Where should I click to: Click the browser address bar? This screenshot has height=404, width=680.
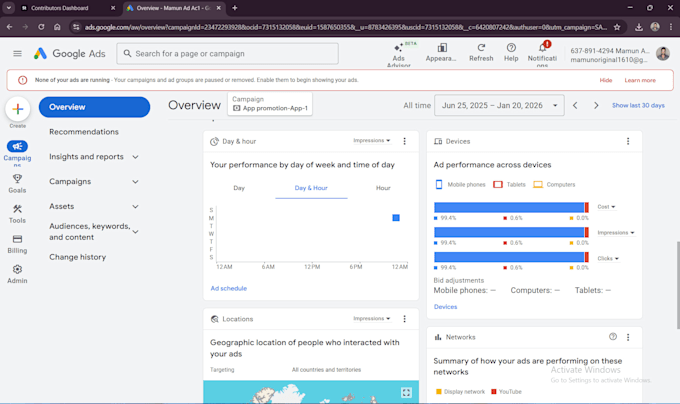click(345, 27)
